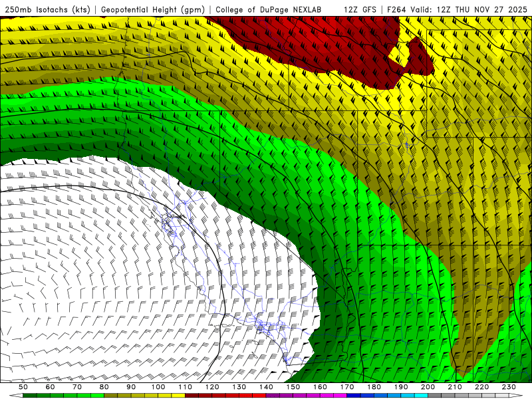Image resolution: width=532 pixels, height=399 pixels.
Task: Click the '12Z GFS' model run label
Action: click(360, 9)
